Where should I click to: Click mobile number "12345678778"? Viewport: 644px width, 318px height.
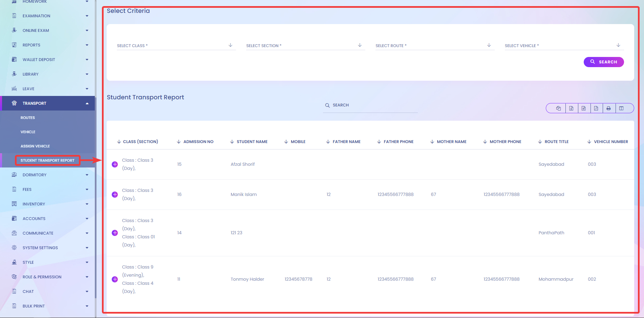298,279
